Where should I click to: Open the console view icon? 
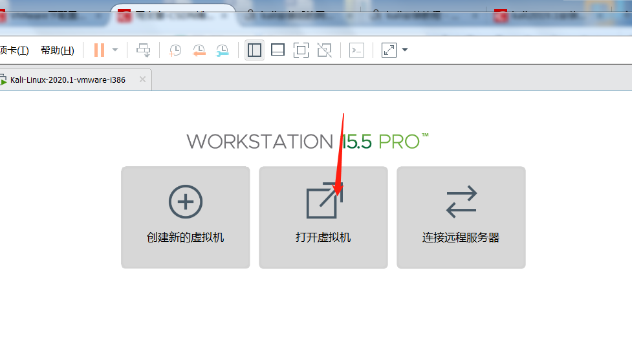(356, 50)
